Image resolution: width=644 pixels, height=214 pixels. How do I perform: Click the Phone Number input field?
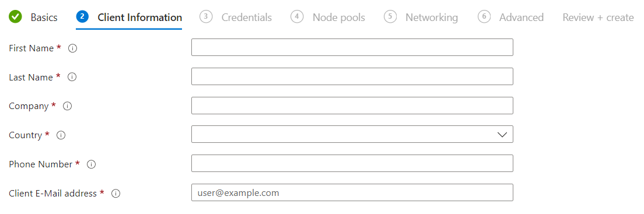click(x=352, y=163)
